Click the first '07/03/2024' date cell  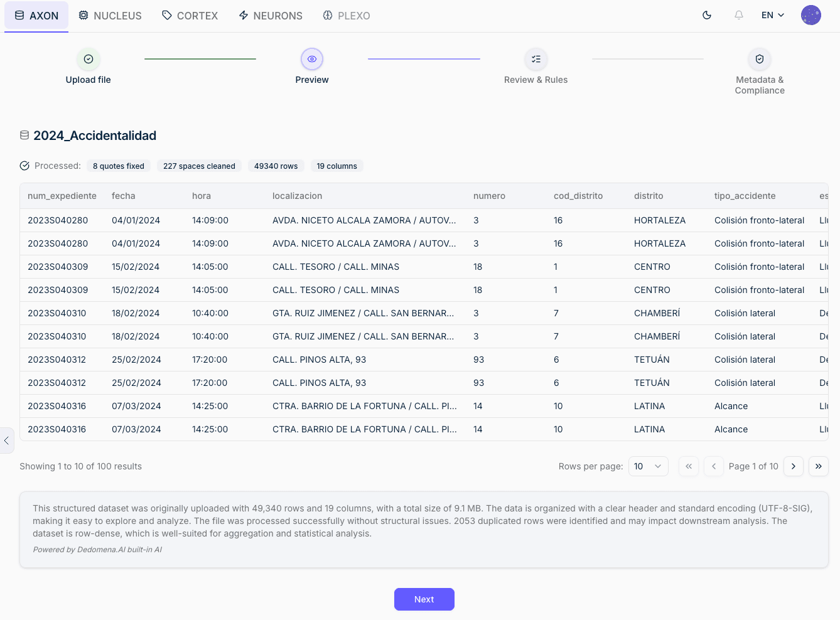tap(136, 406)
